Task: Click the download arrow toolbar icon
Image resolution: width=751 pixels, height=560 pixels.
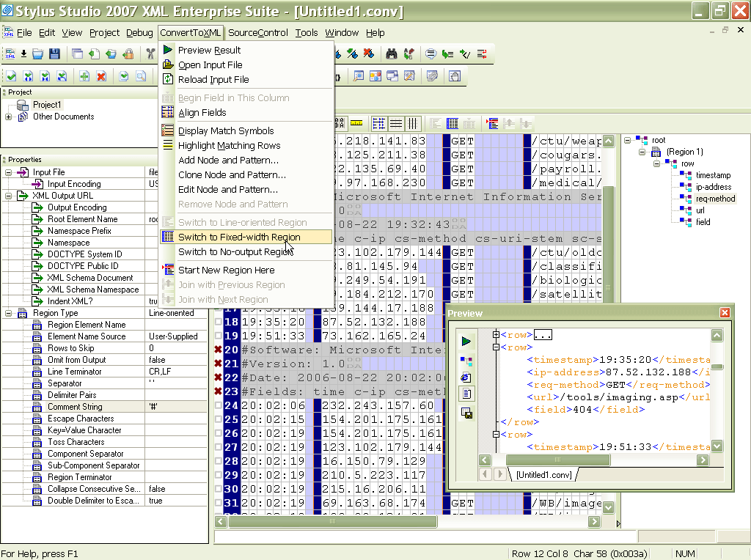Action: (x=23, y=54)
